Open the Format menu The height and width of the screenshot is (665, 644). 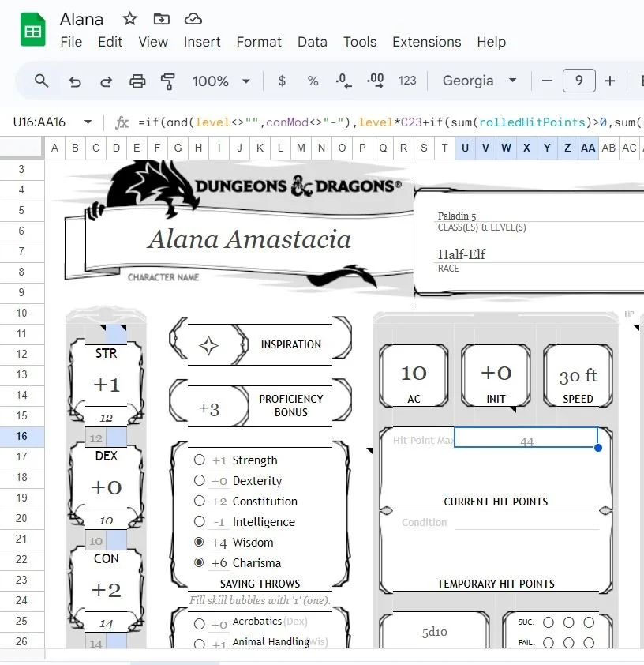259,42
